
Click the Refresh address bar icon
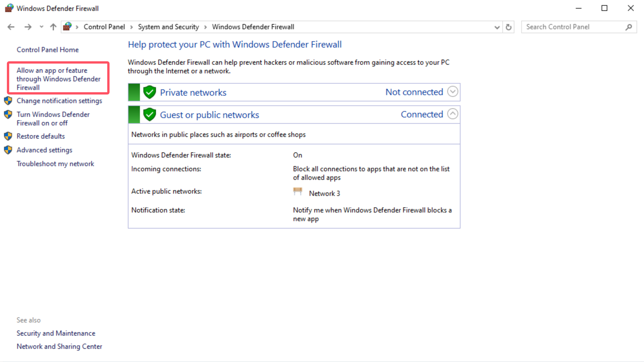508,27
